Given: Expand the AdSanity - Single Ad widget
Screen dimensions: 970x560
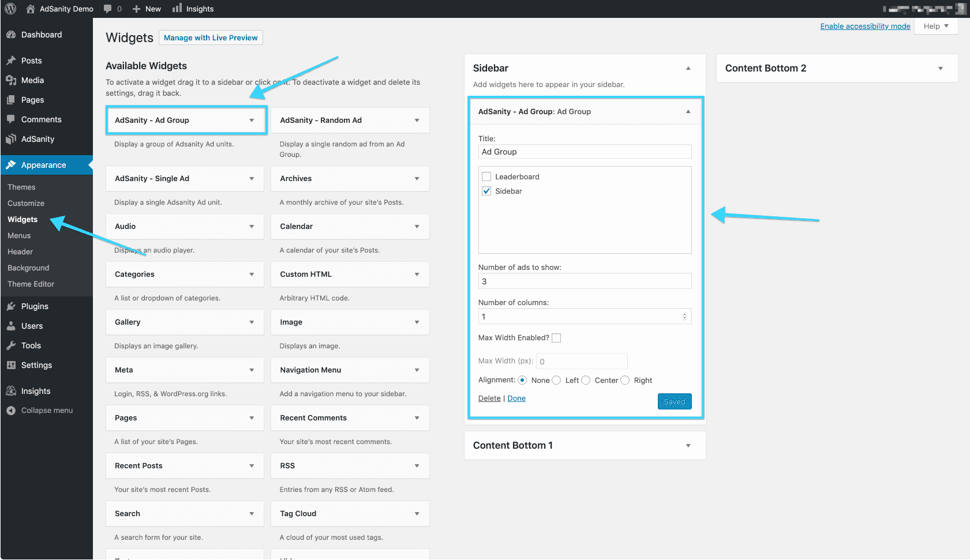Looking at the screenshot, I should (x=252, y=179).
